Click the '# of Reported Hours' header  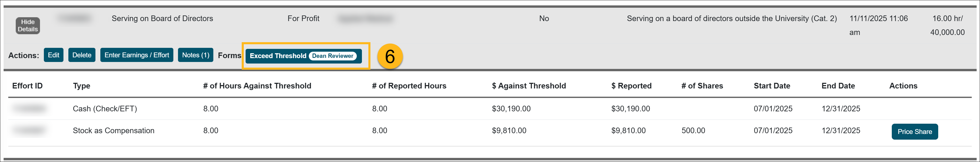409,86
